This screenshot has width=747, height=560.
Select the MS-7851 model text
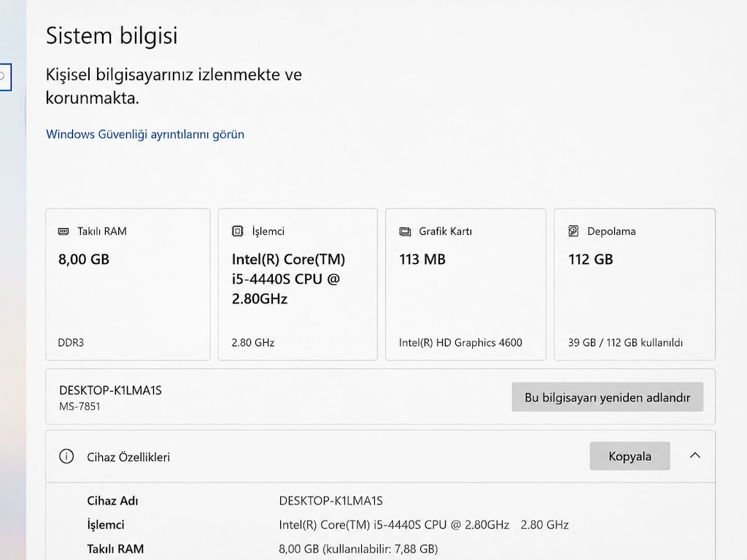[80, 406]
